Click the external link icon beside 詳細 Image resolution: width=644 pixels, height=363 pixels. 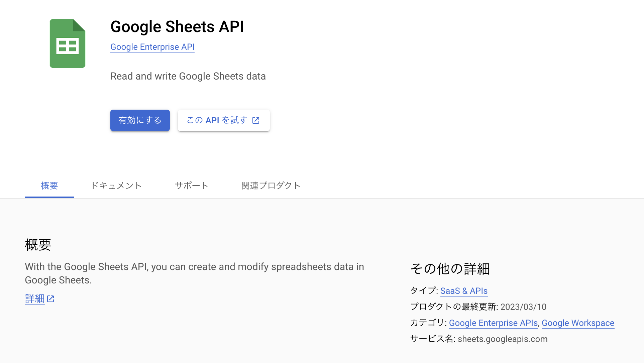(50, 299)
